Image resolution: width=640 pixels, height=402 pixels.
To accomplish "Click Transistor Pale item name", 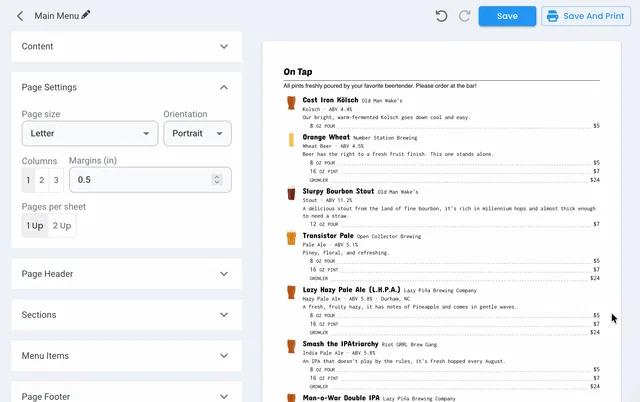I will [328, 235].
